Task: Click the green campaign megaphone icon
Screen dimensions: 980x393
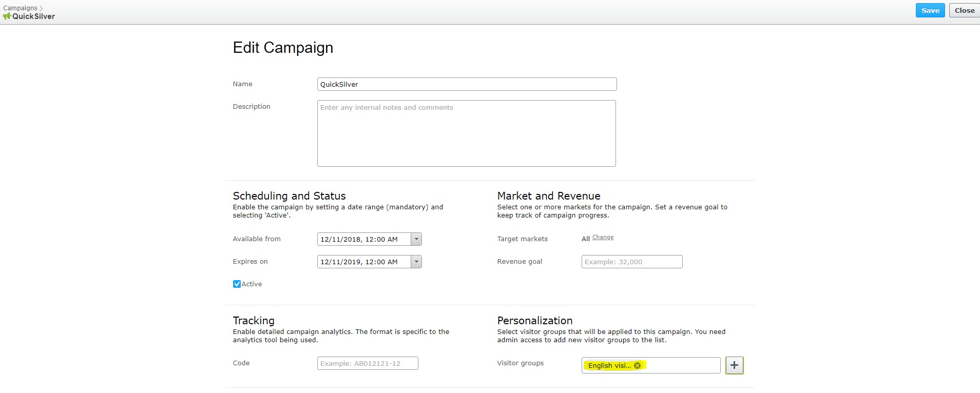Action: point(7,16)
